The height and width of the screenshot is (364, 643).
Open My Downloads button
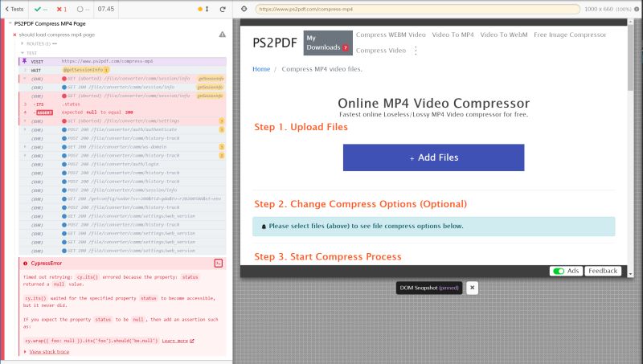click(x=328, y=43)
